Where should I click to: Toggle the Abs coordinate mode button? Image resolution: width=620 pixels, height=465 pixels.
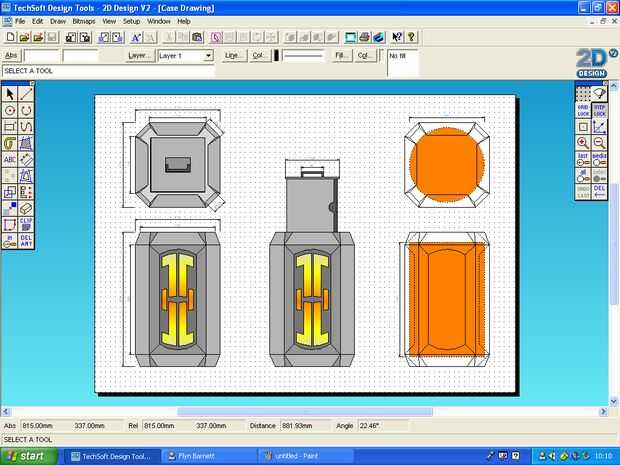point(11,56)
